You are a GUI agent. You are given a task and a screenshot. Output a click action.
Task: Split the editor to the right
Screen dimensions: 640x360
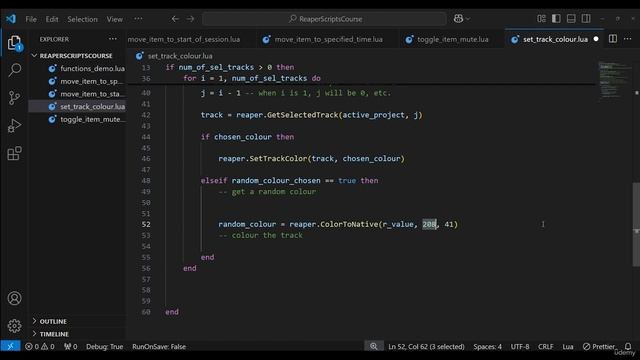[x=613, y=39]
